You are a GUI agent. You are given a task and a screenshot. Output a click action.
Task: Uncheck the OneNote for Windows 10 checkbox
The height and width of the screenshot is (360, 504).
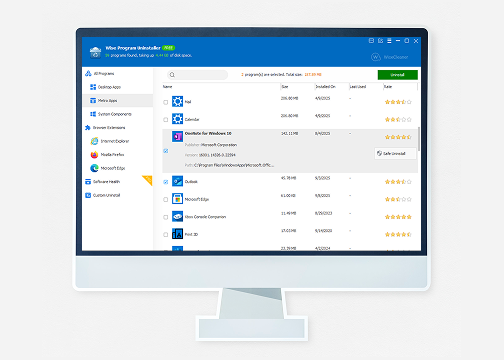click(166, 151)
